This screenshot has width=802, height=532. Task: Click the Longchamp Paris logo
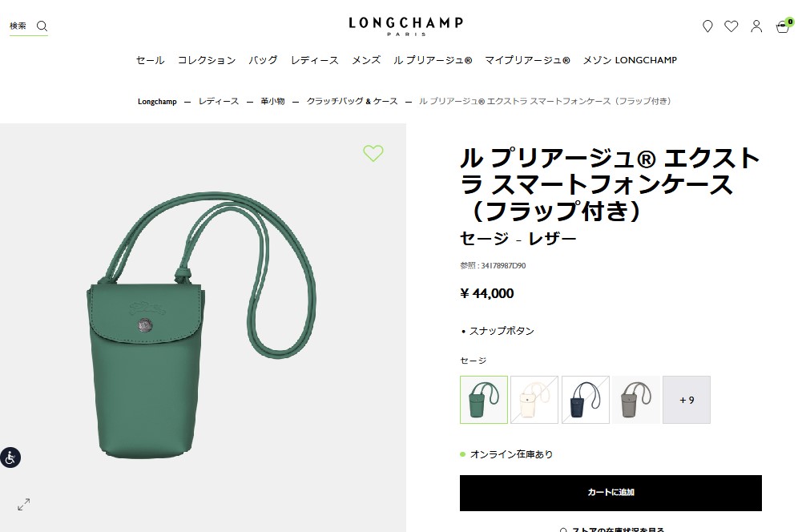tap(405, 26)
